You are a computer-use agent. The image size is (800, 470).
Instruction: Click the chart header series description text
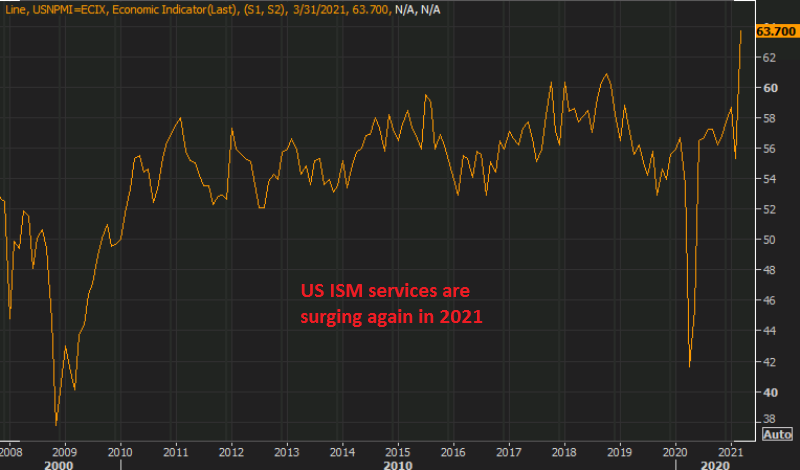tap(222, 9)
